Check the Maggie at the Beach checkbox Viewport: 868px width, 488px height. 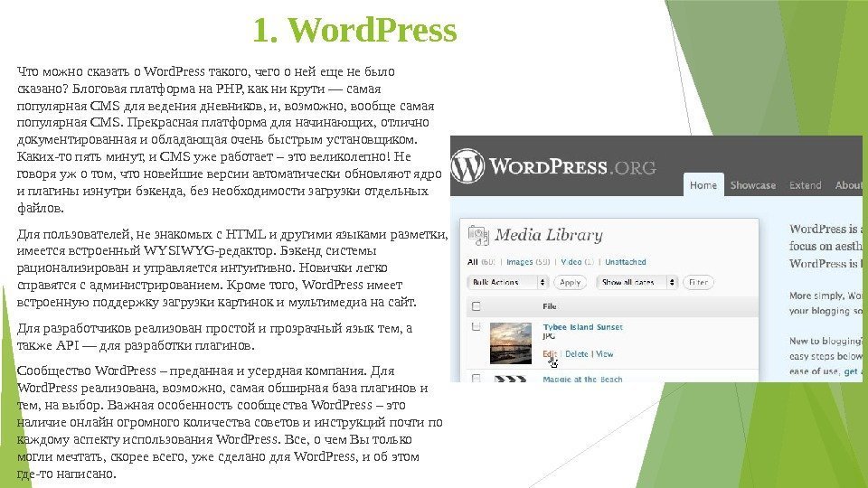(x=476, y=378)
